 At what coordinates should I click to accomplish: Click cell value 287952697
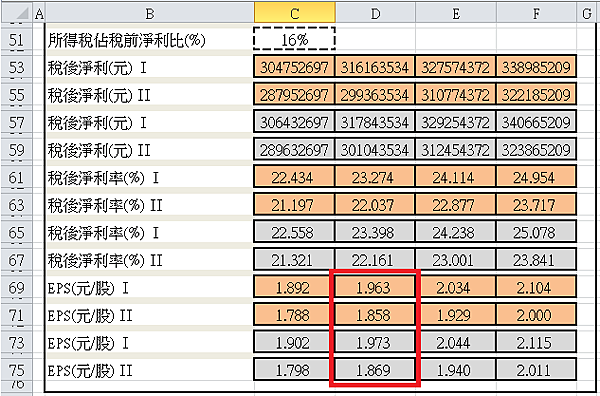point(294,95)
